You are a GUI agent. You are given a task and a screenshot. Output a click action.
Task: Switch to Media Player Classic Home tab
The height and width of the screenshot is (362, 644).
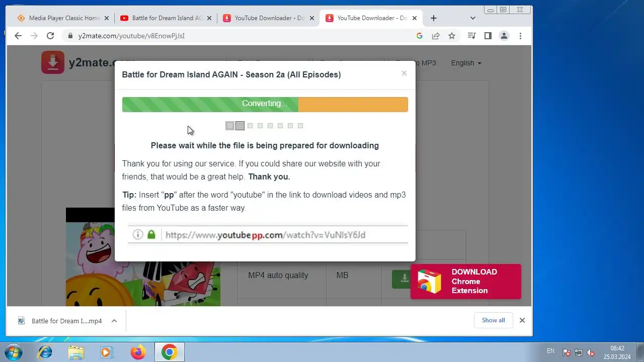(x=63, y=18)
